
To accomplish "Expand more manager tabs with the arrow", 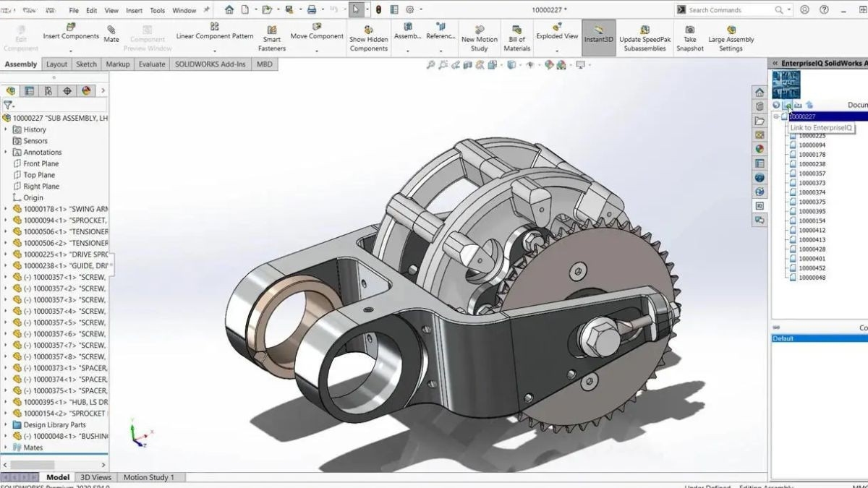I will pos(103,90).
